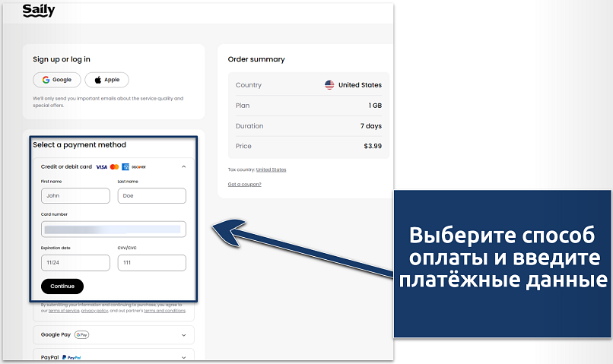Sign in with the Google button

[57, 80]
